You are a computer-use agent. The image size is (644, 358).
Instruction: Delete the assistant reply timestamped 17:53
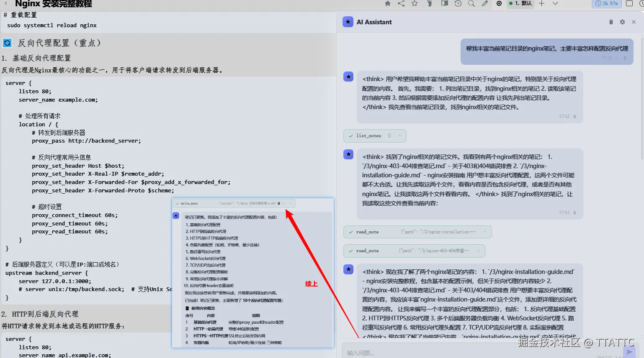(574, 212)
